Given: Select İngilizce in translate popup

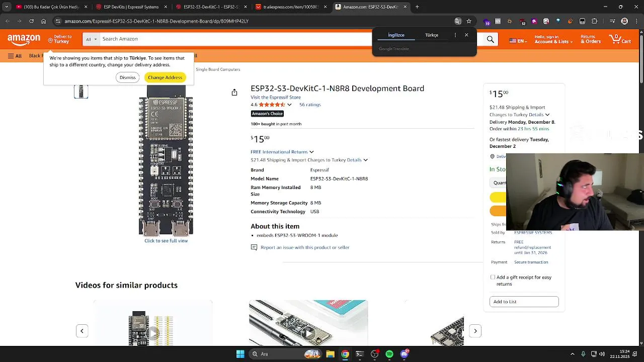Looking at the screenshot, I should point(396,35).
